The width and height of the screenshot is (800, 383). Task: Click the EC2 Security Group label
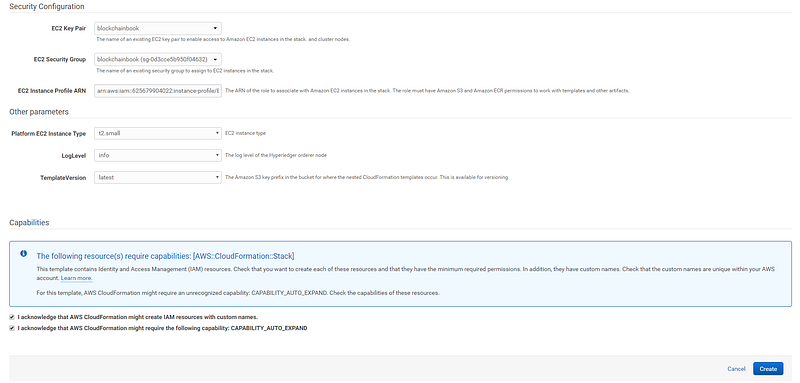[x=59, y=60]
